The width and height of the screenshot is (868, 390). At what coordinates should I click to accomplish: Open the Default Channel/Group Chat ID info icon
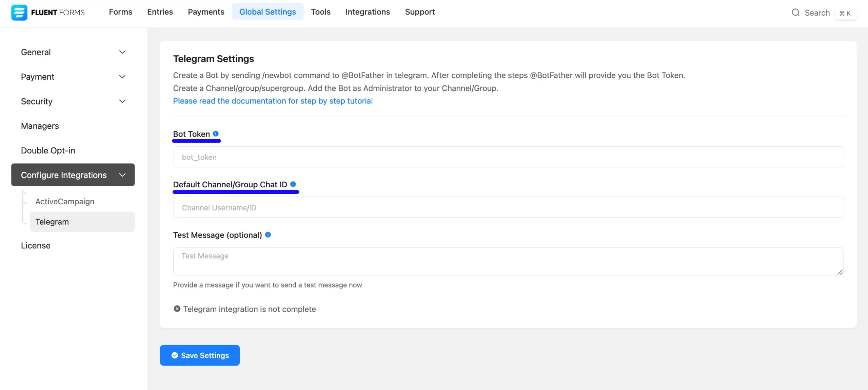[x=293, y=184]
